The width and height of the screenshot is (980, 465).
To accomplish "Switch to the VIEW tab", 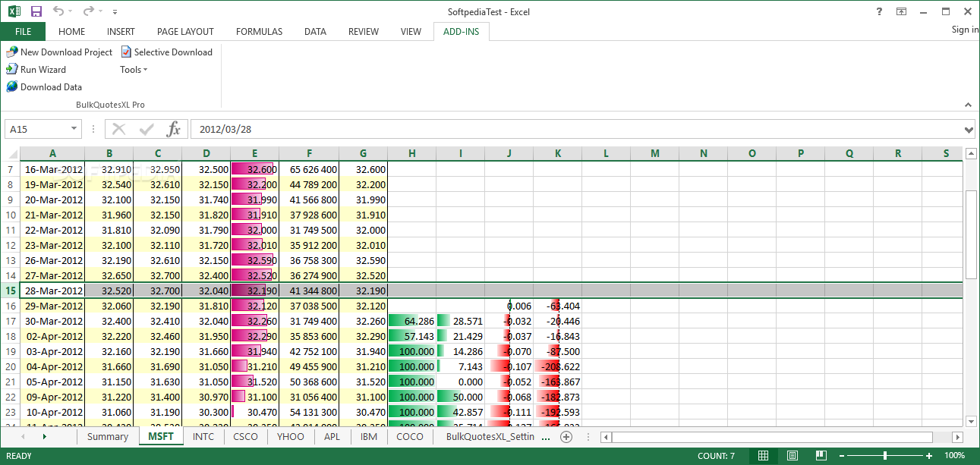I will pyautogui.click(x=411, y=32).
